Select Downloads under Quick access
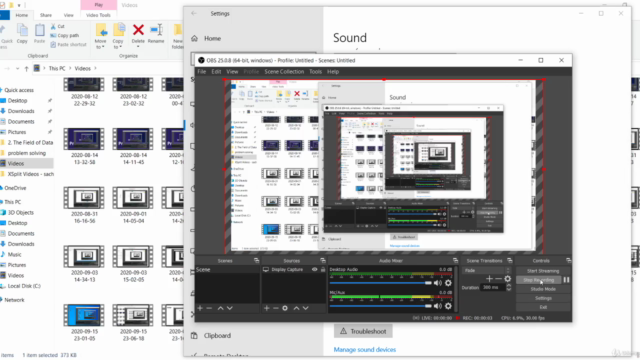The width and height of the screenshot is (640, 360). coord(21,111)
